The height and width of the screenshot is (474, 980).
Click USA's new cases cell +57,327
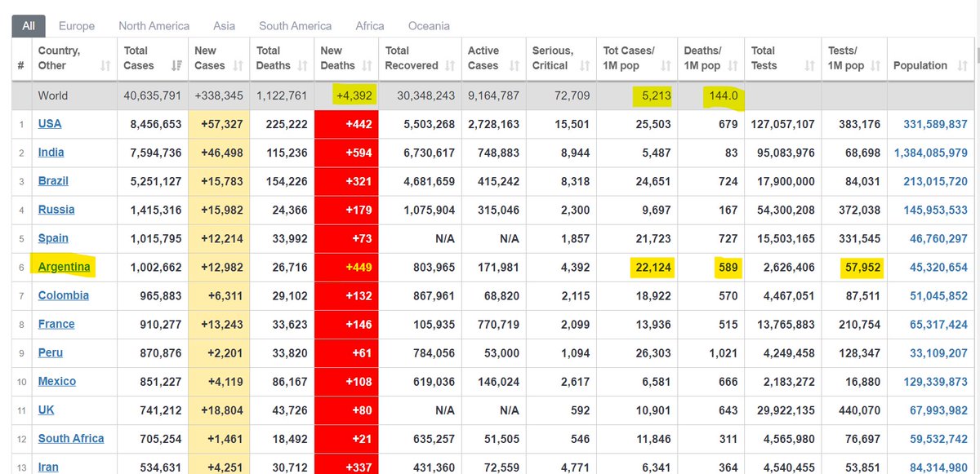[219, 124]
